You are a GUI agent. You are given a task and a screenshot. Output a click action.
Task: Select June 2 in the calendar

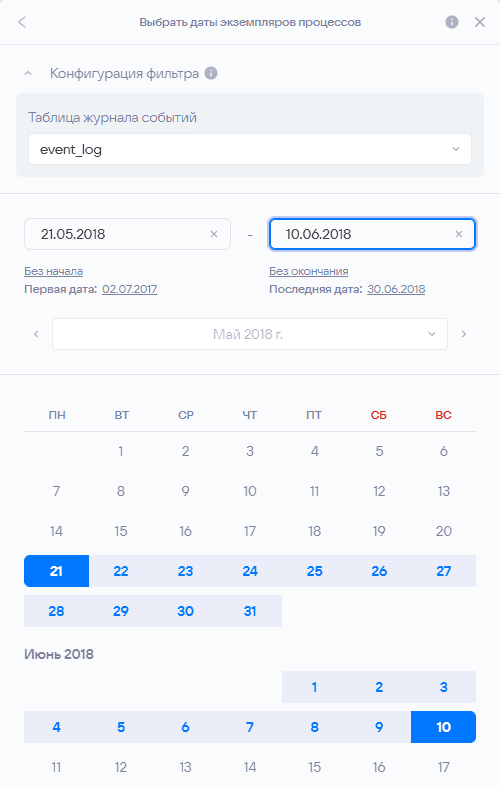point(379,687)
